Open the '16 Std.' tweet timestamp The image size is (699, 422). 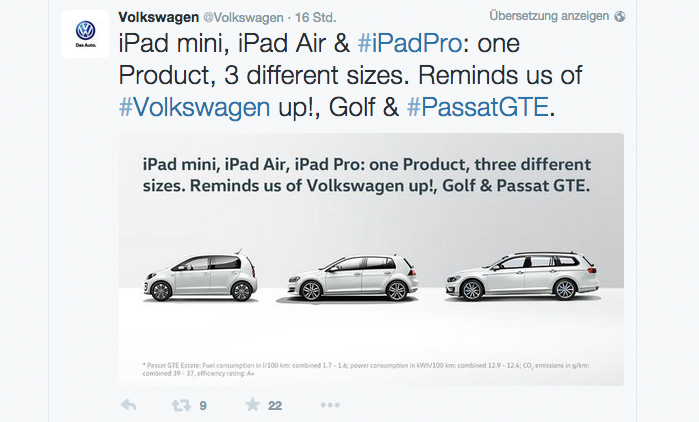pos(316,18)
